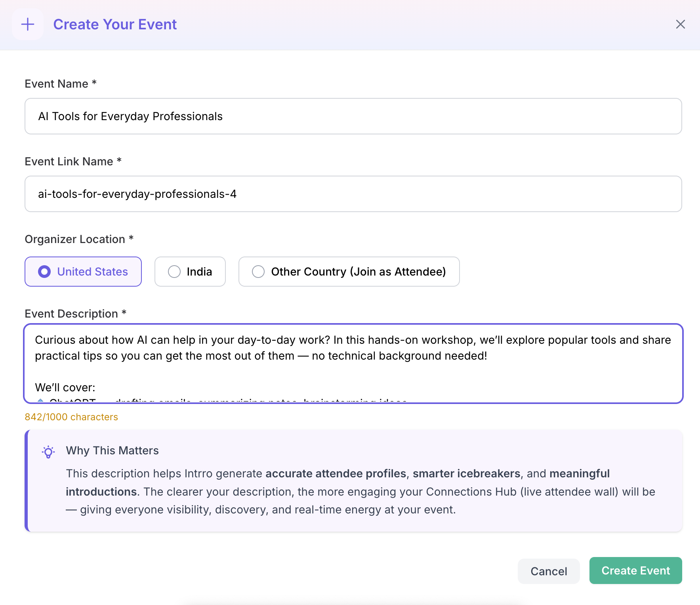Click the Why This Matters heading
The height and width of the screenshot is (605, 700).
pos(112,450)
